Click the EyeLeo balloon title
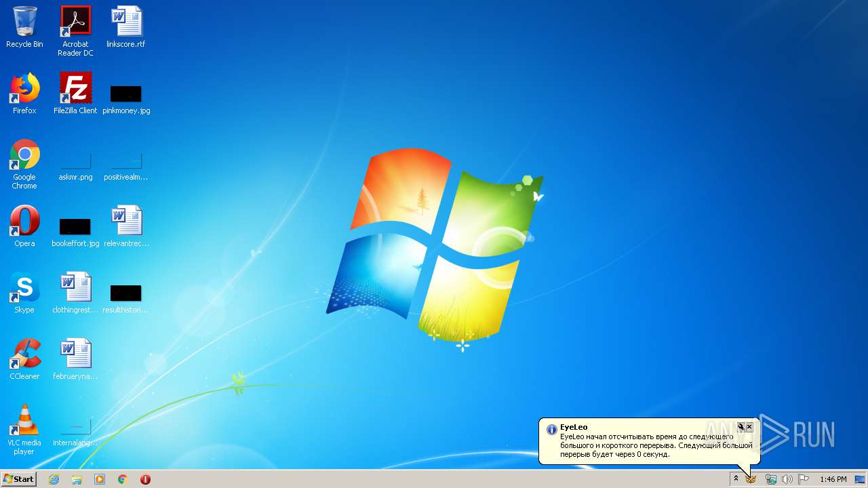 (x=574, y=428)
